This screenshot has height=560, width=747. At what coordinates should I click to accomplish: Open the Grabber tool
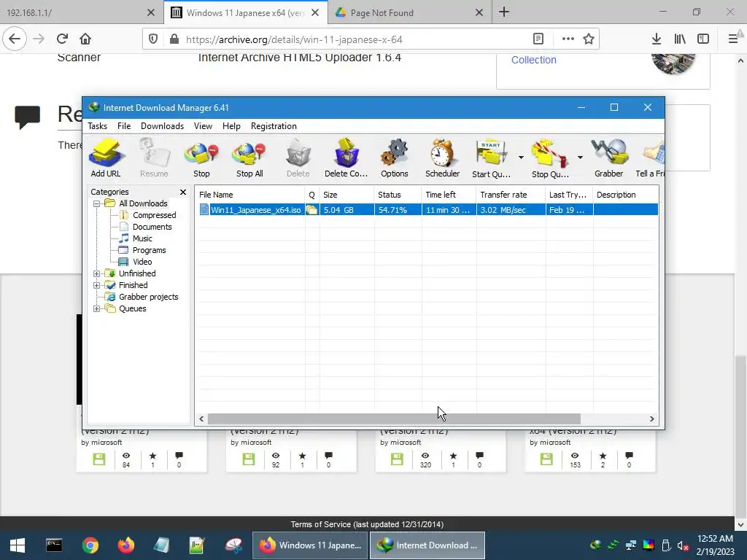tap(609, 158)
